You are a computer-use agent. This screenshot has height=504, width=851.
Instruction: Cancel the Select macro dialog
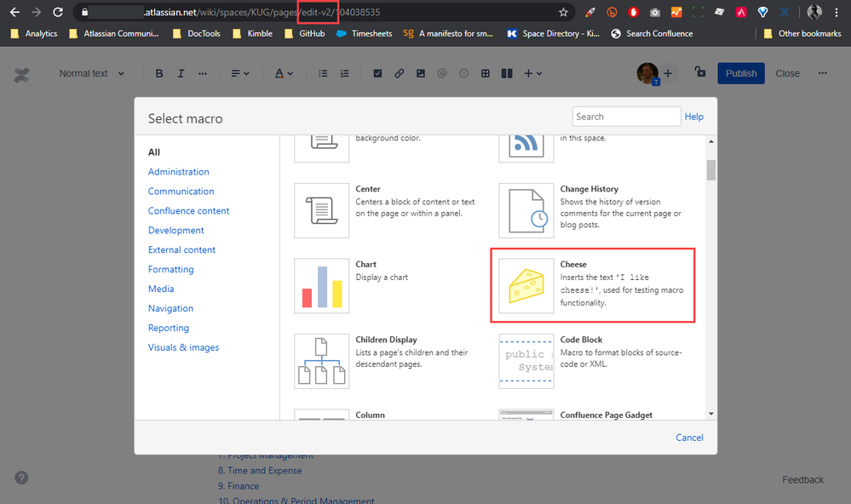click(689, 438)
